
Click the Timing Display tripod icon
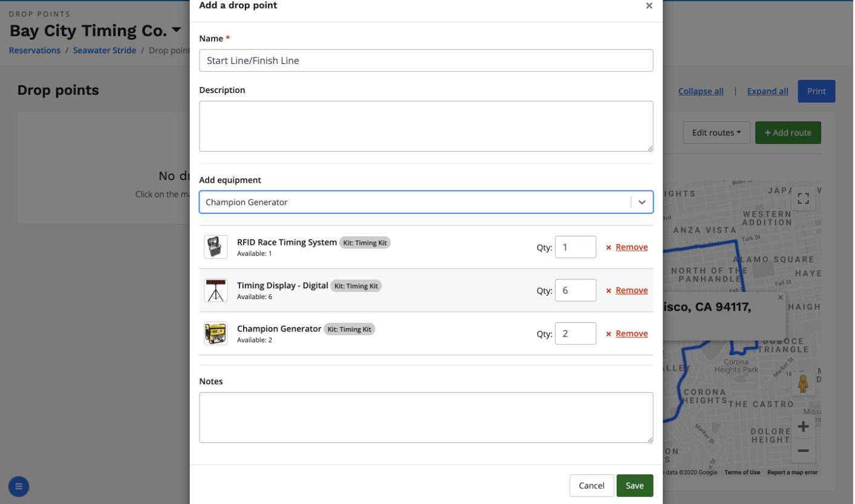click(x=216, y=291)
